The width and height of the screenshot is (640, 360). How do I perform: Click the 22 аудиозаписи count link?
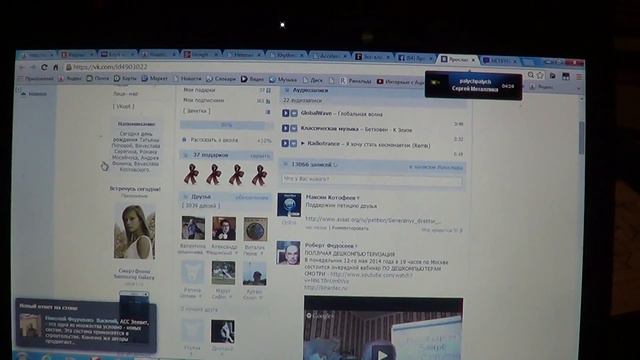pyautogui.click(x=302, y=100)
